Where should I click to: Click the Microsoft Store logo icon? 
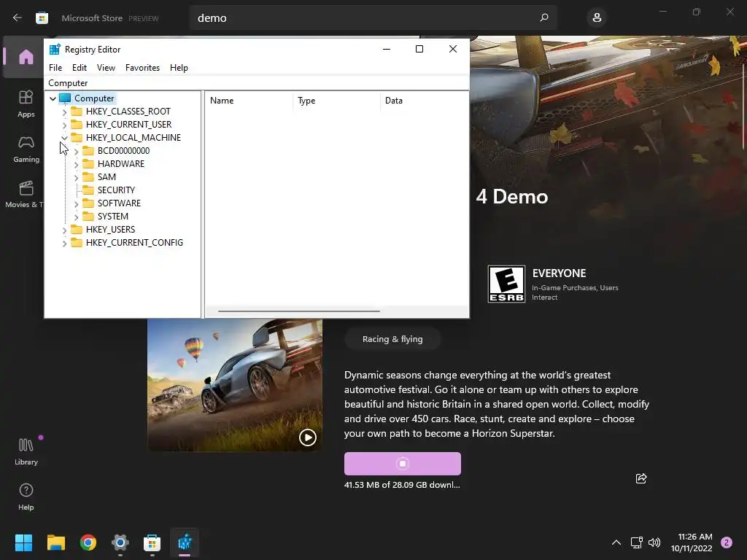point(42,18)
